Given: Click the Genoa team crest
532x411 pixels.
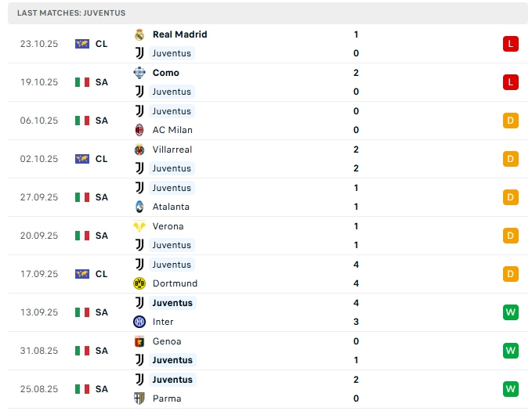Looking at the screenshot, I should pos(139,341).
